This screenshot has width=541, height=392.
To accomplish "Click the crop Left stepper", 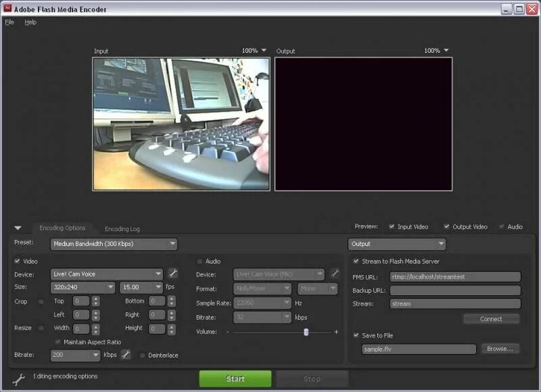I will [x=96, y=315].
